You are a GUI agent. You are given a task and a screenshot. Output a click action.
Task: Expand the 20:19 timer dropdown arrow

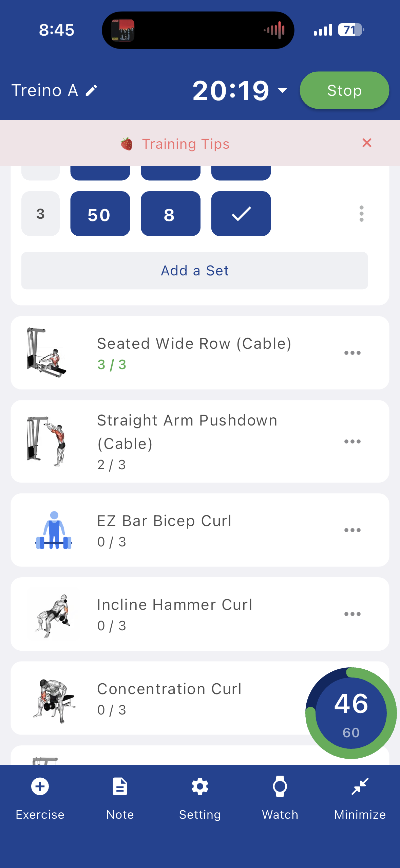[x=282, y=90]
